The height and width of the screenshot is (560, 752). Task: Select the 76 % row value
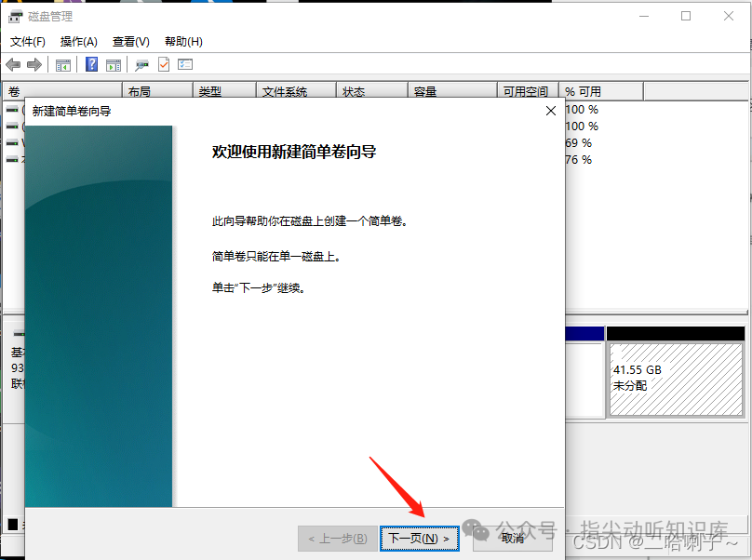(579, 160)
